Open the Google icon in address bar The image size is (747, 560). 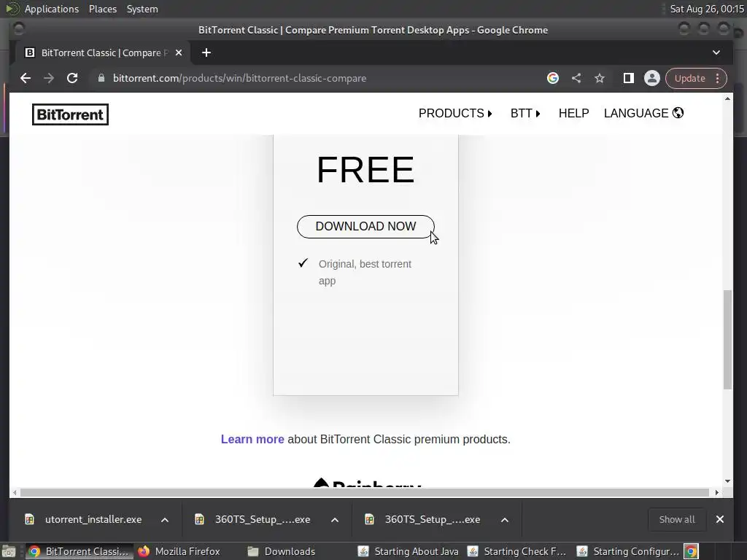[x=553, y=78]
